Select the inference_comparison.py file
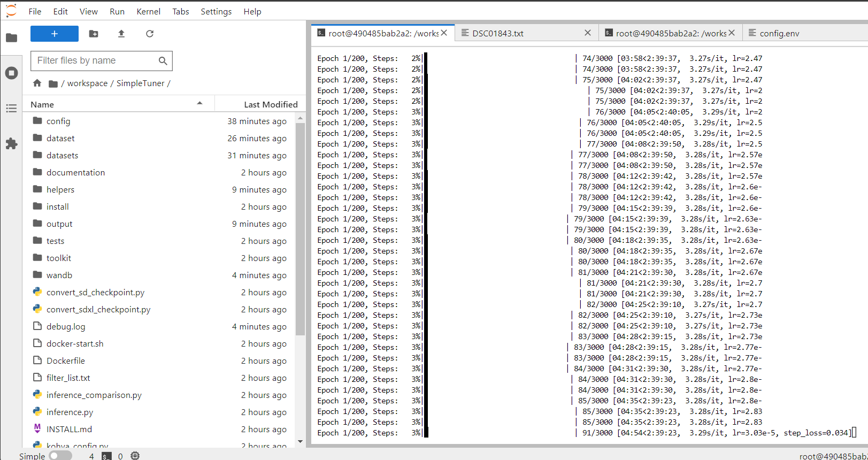Viewport: 868px width, 460px height. click(x=159, y=395)
